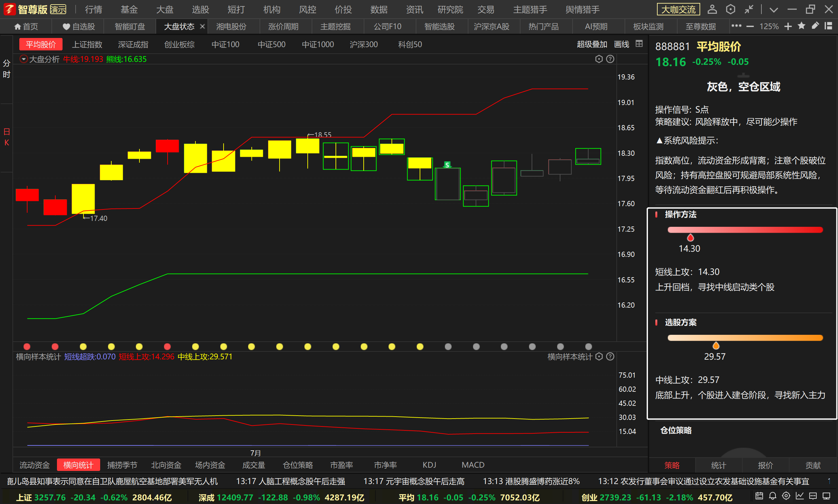Select the 中证500 index

(271, 45)
